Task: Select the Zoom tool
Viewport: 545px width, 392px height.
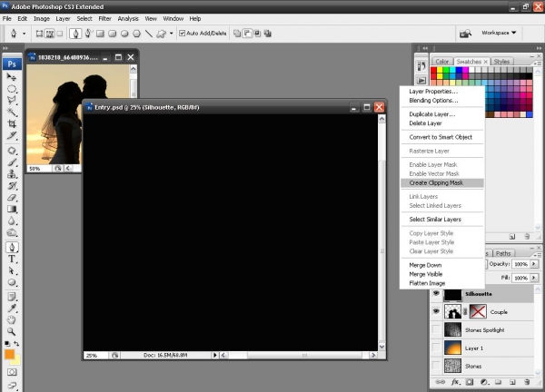Action: coord(12,332)
